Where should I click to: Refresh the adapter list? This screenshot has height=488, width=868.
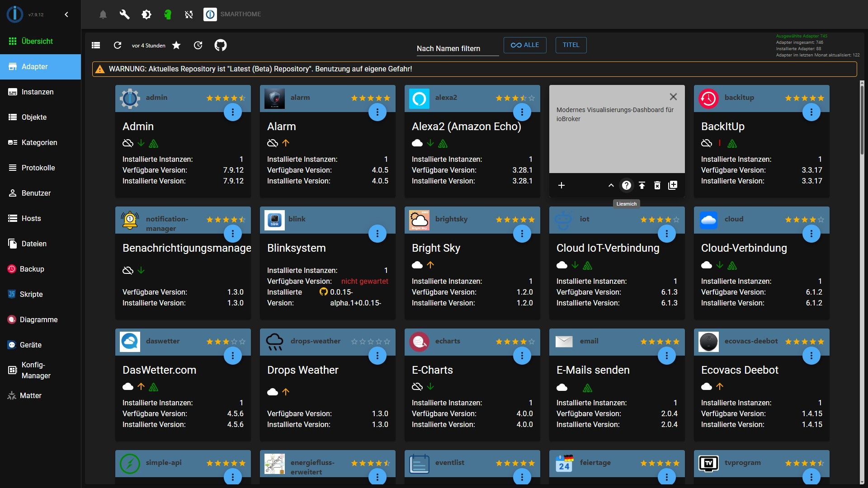click(118, 45)
